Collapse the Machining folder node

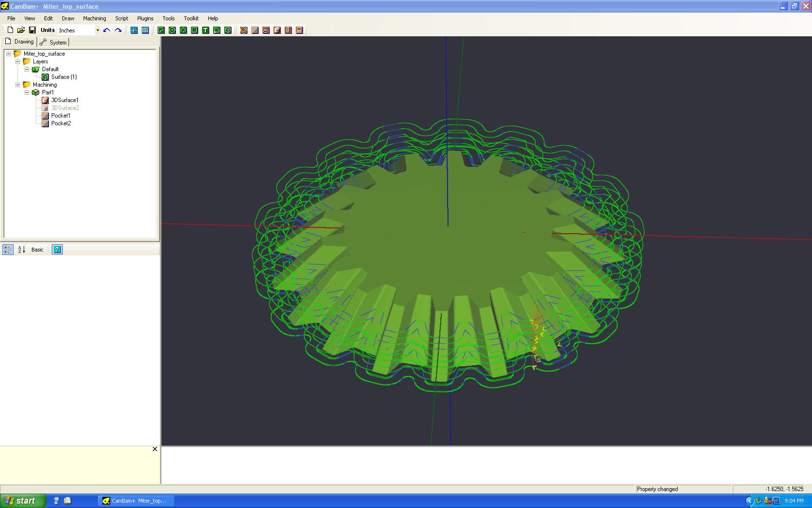[18, 85]
